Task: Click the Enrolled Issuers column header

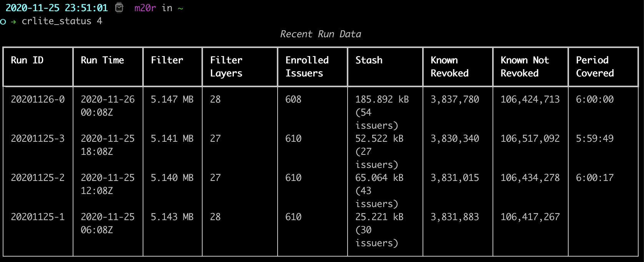Action: point(307,66)
